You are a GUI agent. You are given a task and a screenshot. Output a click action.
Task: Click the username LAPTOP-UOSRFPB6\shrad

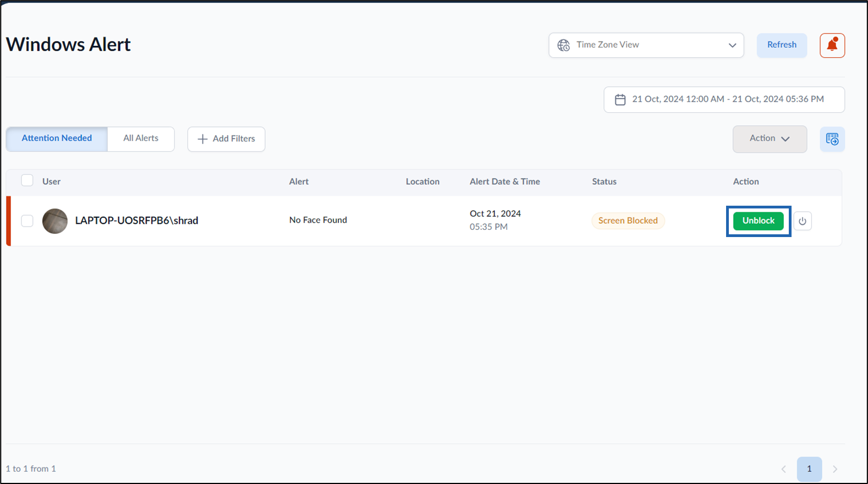click(136, 221)
